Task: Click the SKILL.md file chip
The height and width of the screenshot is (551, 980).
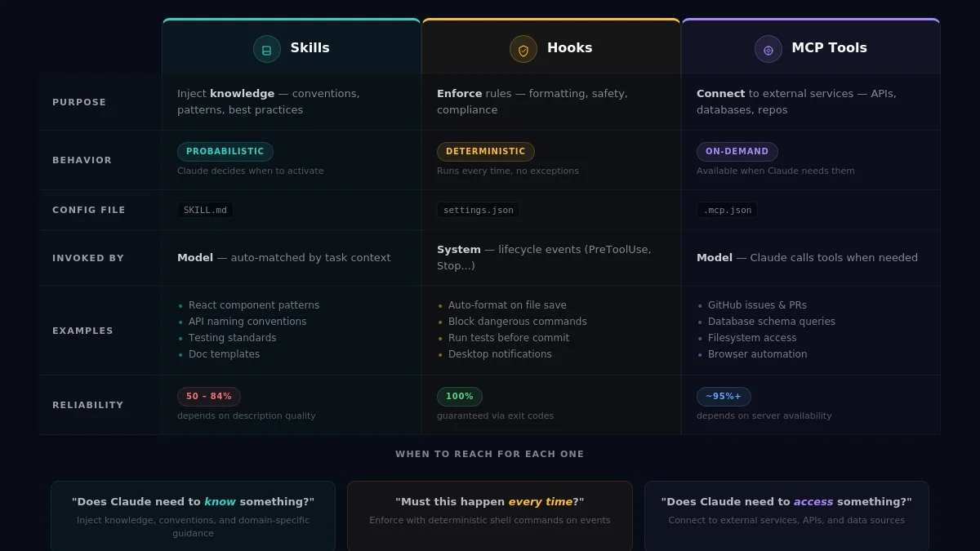Action: click(x=205, y=210)
